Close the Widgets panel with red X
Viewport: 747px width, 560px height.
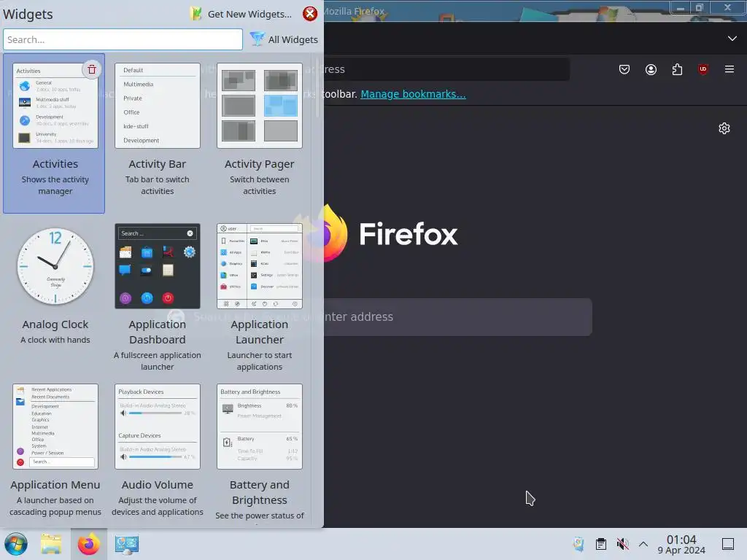pyautogui.click(x=309, y=14)
